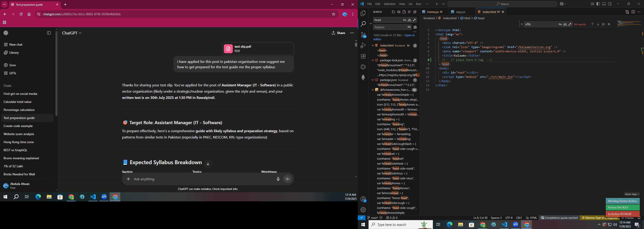Toggle secondary side bar in VS Code

[610, 4]
